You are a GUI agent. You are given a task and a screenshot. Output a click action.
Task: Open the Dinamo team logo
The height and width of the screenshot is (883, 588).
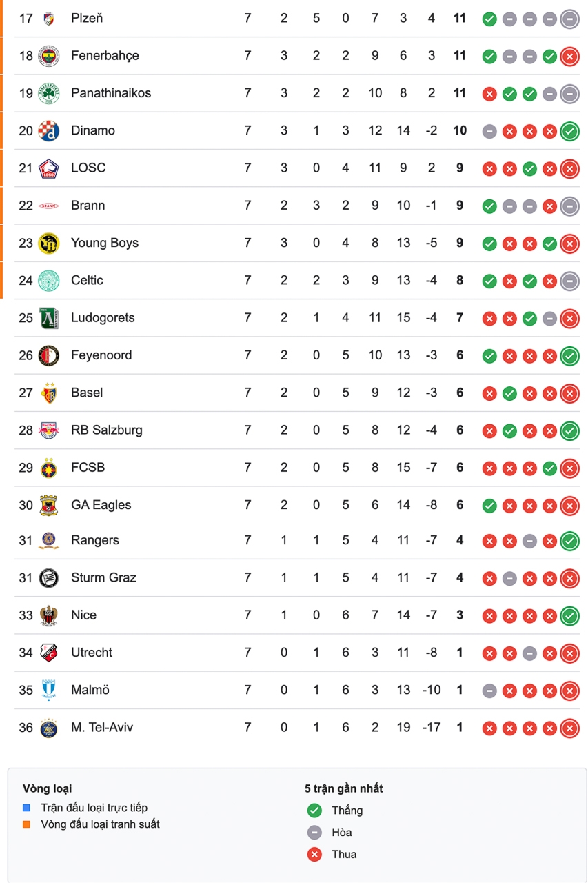pos(48,130)
